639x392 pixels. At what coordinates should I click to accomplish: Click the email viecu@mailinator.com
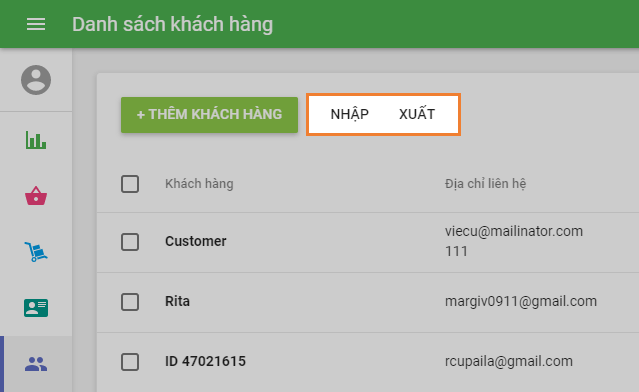pos(514,231)
